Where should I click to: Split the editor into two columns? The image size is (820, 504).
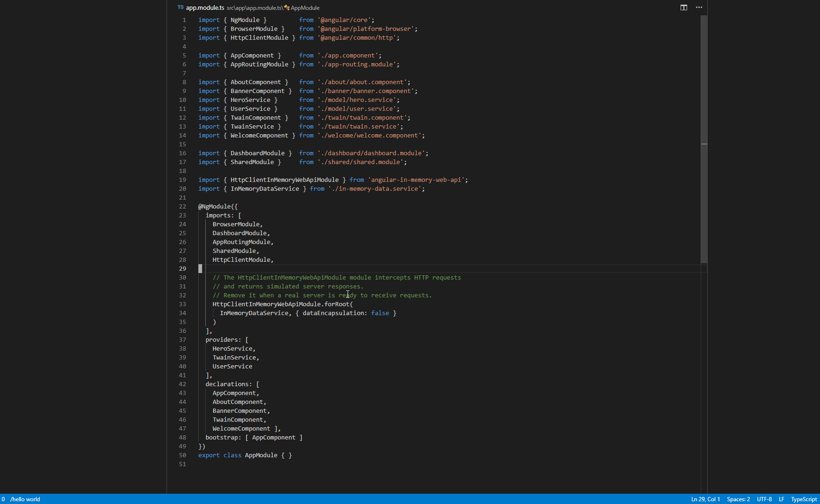[684, 7]
